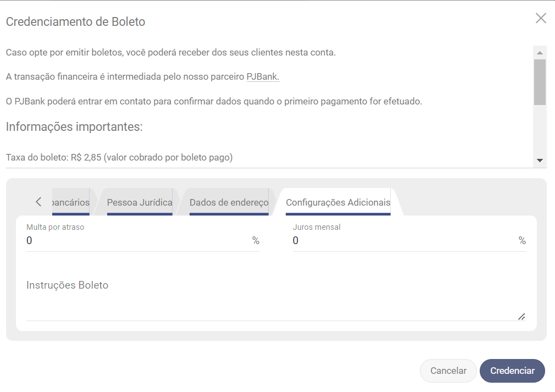The width and height of the screenshot is (555, 392).
Task: Click the scroll down arrow in the info panel
Action: tap(540, 161)
